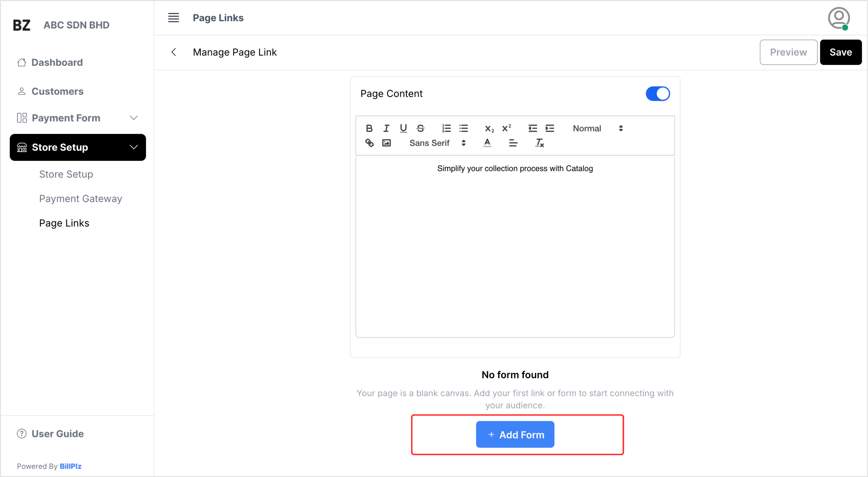The height and width of the screenshot is (477, 868).
Task: Apply italic formatting
Action: click(386, 128)
